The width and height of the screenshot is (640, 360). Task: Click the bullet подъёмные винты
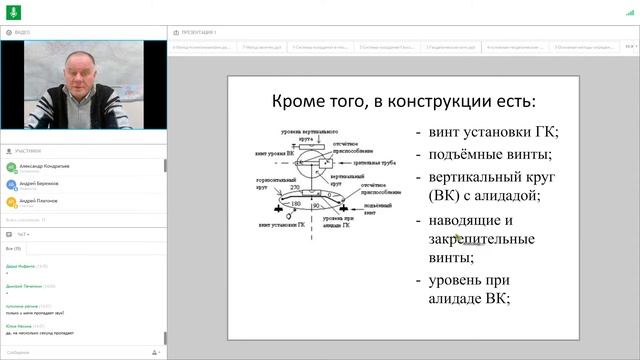coord(490,154)
